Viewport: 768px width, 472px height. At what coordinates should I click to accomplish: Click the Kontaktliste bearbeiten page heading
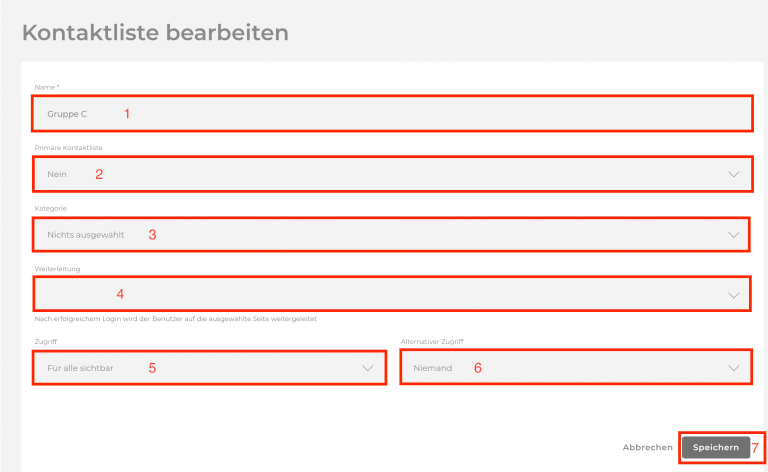155,33
